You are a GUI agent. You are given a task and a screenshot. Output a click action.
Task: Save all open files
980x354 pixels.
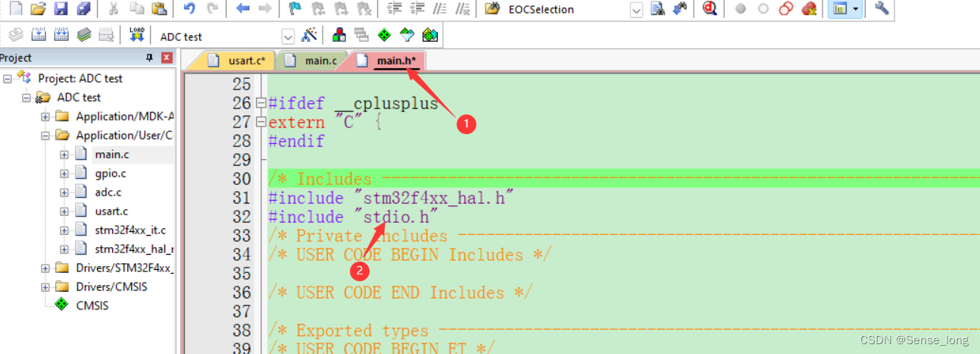(x=83, y=9)
